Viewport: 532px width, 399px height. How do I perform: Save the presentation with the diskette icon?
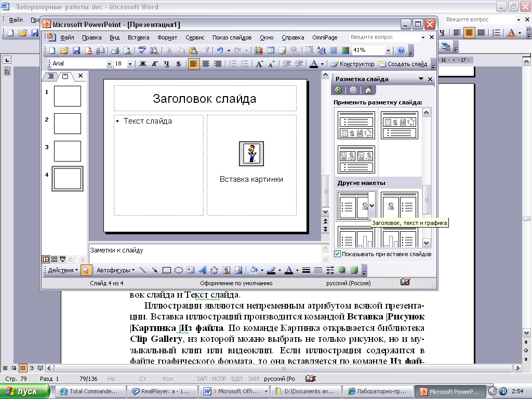click(x=76, y=50)
